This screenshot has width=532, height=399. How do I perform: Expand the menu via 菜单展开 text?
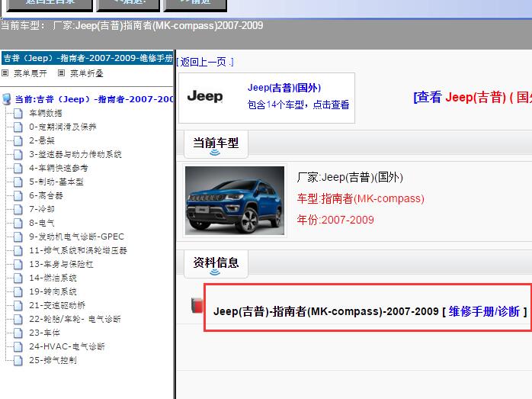coord(30,73)
